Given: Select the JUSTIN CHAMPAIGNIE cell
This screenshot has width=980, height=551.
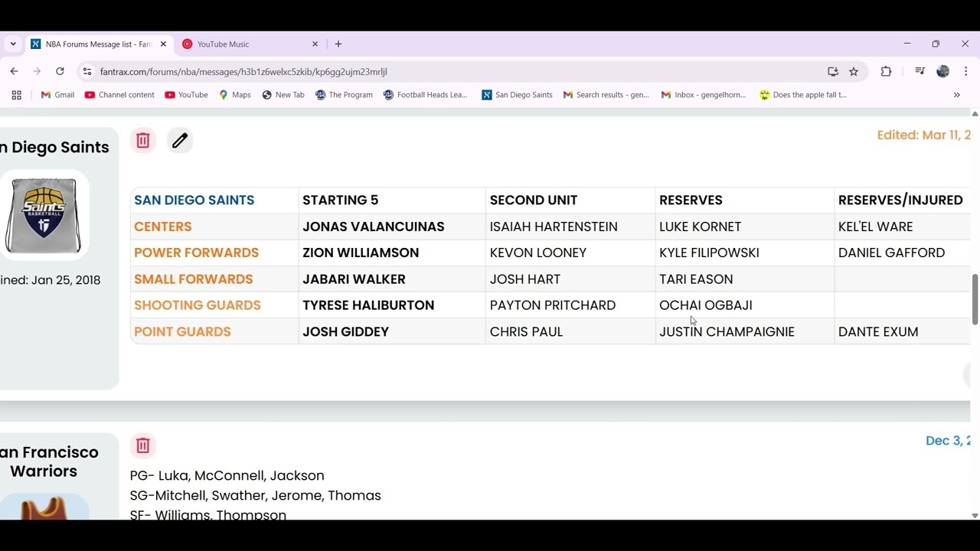Looking at the screenshot, I should tap(744, 331).
